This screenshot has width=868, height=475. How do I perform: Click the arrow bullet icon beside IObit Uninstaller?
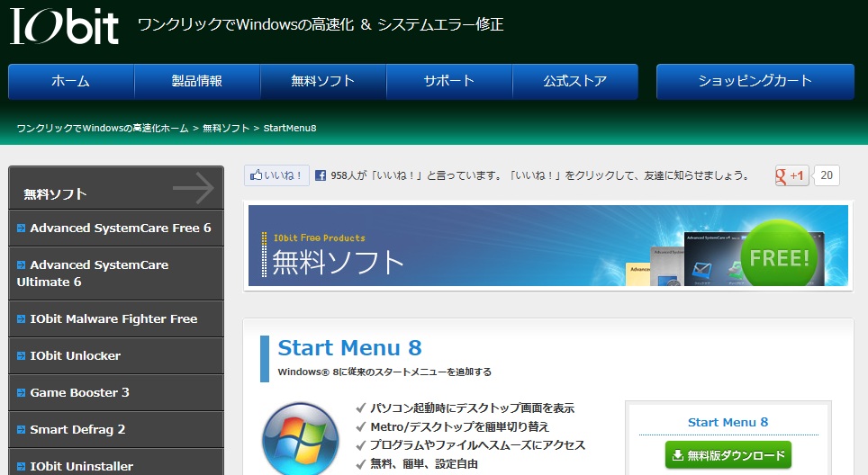click(21, 467)
